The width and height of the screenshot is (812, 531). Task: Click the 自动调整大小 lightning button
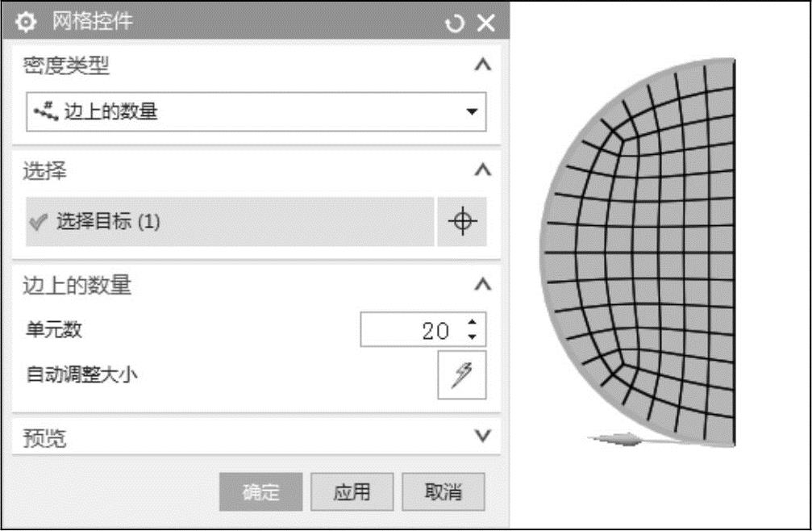pyautogui.click(x=462, y=374)
